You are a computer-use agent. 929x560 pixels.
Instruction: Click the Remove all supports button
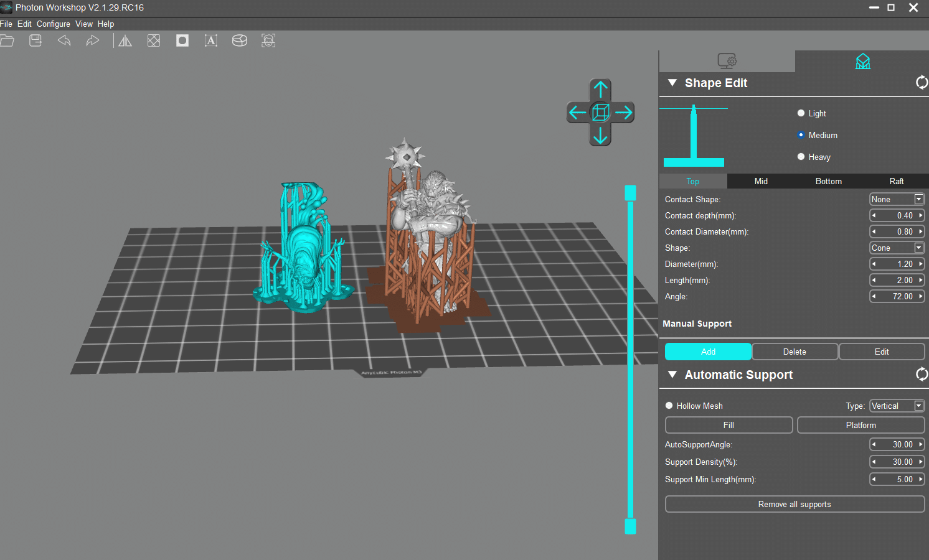pyautogui.click(x=795, y=504)
